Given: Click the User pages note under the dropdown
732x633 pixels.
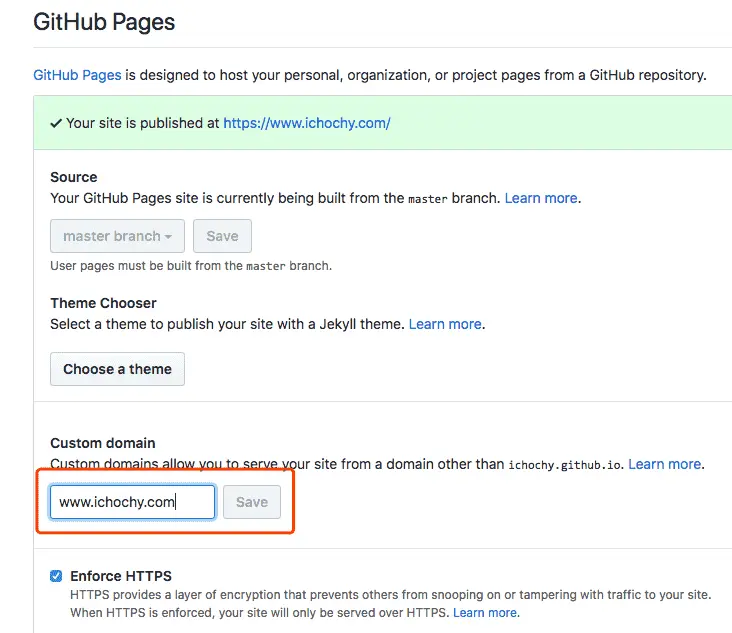Looking at the screenshot, I should coord(190,266).
